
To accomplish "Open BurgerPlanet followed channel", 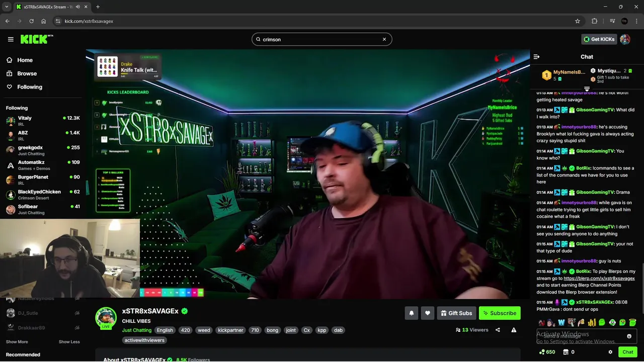I will 43,179.
